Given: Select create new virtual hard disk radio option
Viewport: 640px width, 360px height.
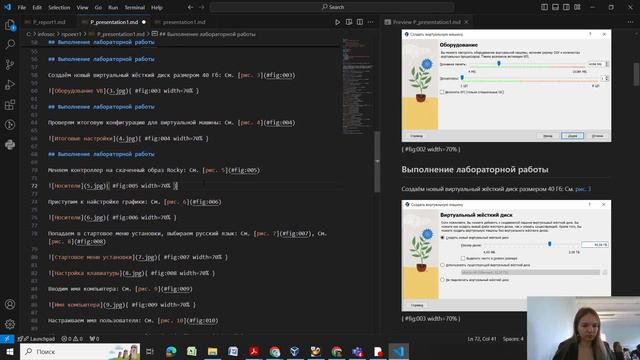Looking at the screenshot, I should 442,237.
